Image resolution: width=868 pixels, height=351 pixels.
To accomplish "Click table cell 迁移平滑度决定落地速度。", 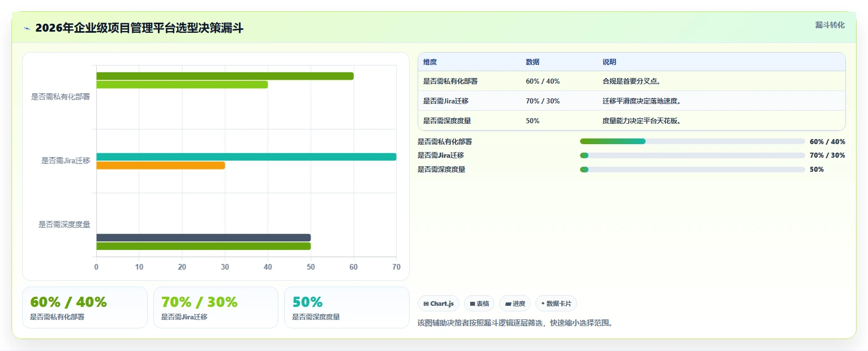I will coord(642,101).
